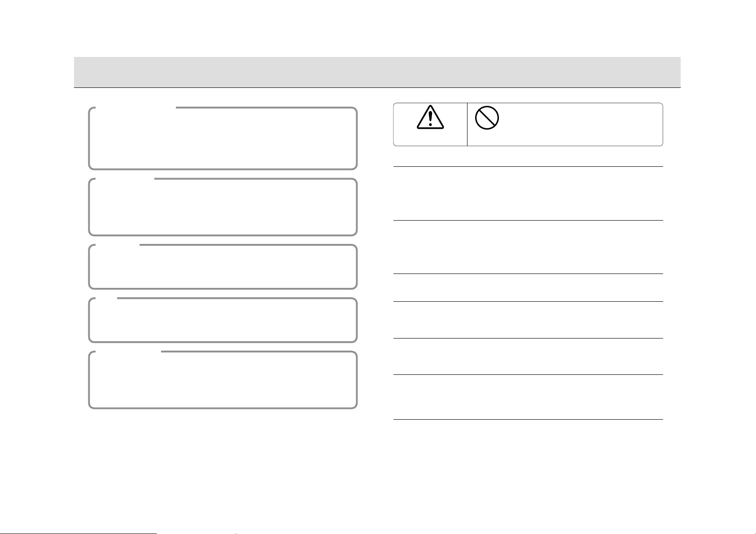Select the third rounded gray panel
The width and height of the screenshot is (756, 534).
point(223,266)
